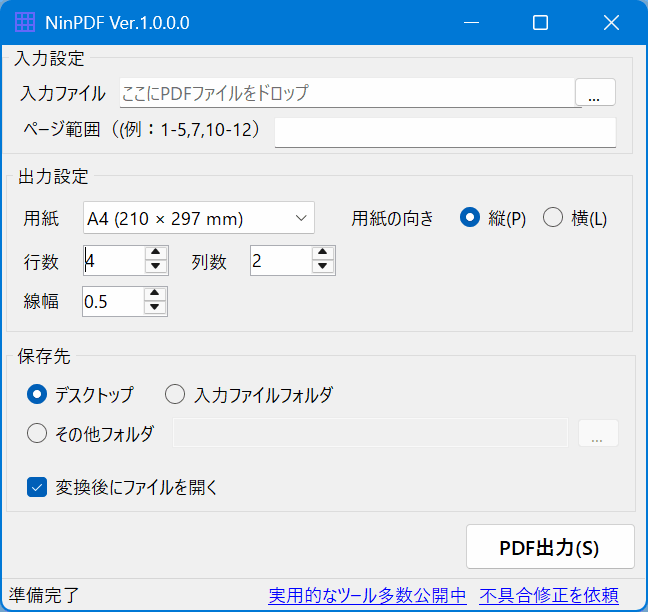This screenshot has width=648, height=612.
Task: Open the 実用的なツール多数公開中 link
Action: (x=367, y=596)
